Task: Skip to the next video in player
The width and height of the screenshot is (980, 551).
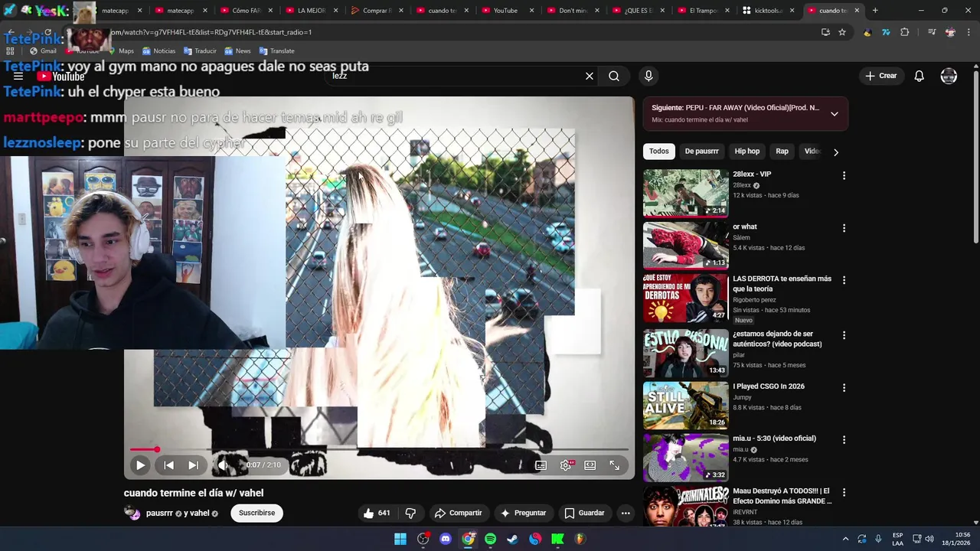Action: pos(193,465)
